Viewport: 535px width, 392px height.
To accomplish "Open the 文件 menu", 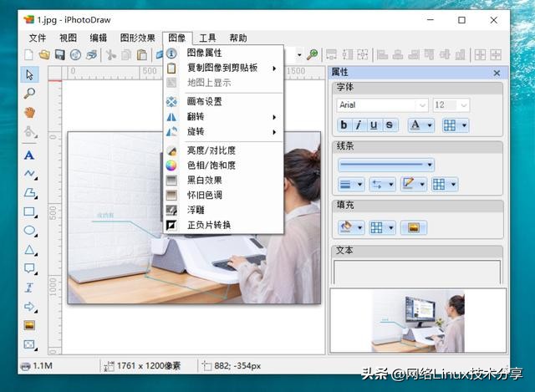I will coord(38,38).
